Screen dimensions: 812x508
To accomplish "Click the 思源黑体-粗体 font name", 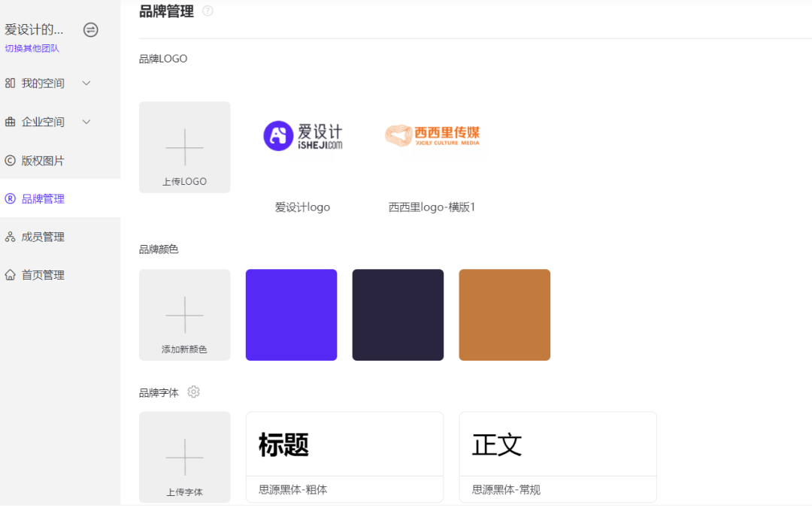I will coord(293,489).
